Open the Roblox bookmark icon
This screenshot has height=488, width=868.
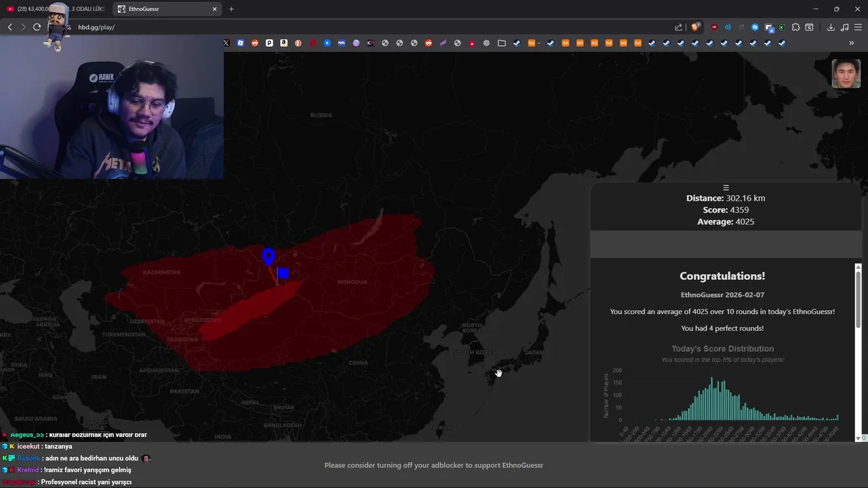coord(240,43)
